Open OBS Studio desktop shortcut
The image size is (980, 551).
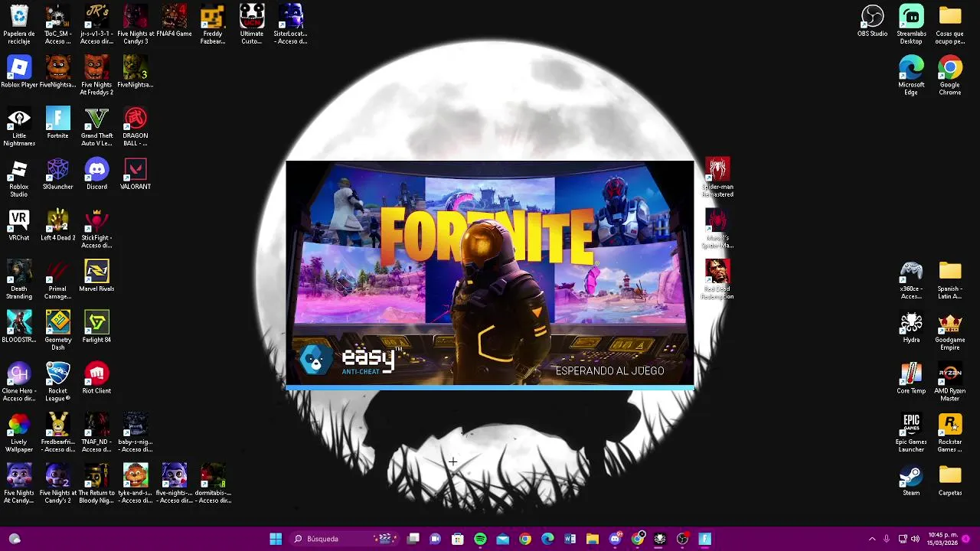[872, 21]
